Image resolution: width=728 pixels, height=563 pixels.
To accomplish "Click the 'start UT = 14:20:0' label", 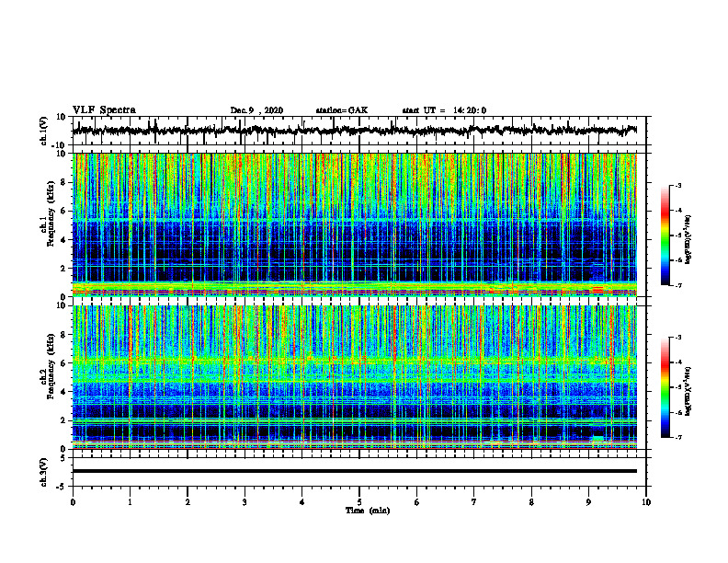I will 444,110.
